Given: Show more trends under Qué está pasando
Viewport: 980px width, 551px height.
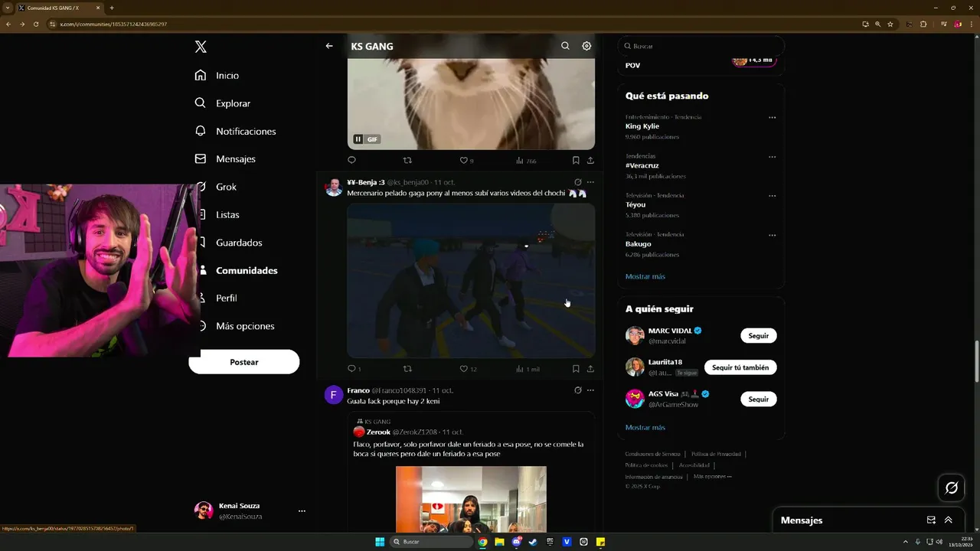Looking at the screenshot, I should click(x=645, y=276).
